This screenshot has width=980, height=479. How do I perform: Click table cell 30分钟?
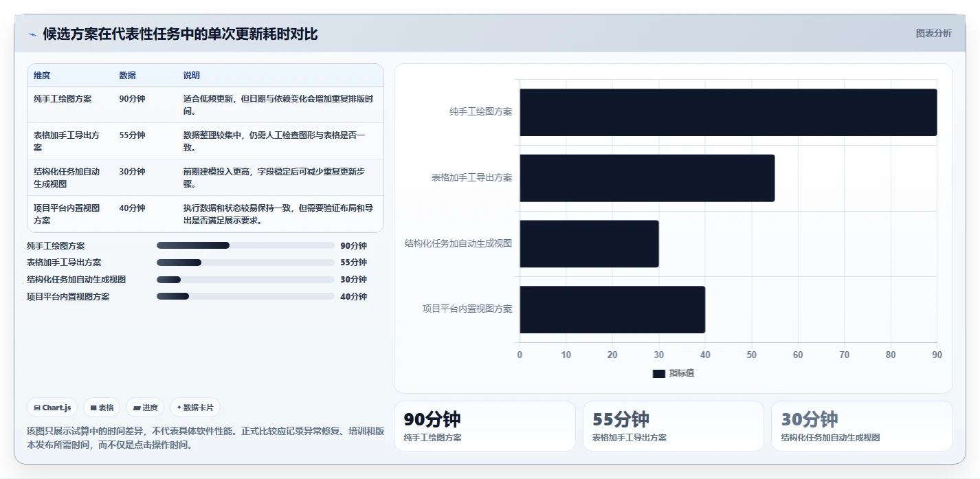(132, 172)
